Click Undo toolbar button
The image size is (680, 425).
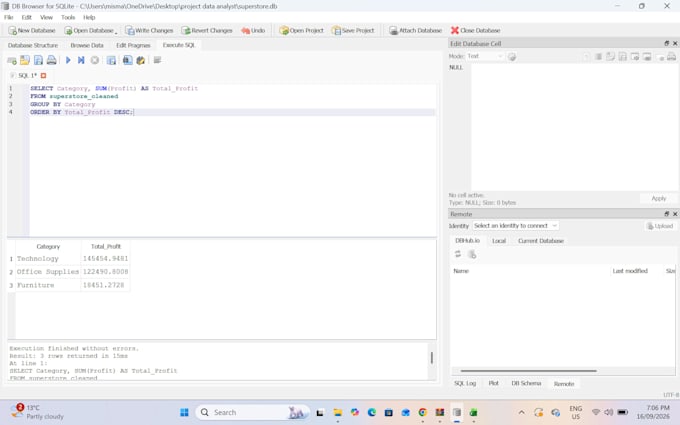tap(253, 30)
